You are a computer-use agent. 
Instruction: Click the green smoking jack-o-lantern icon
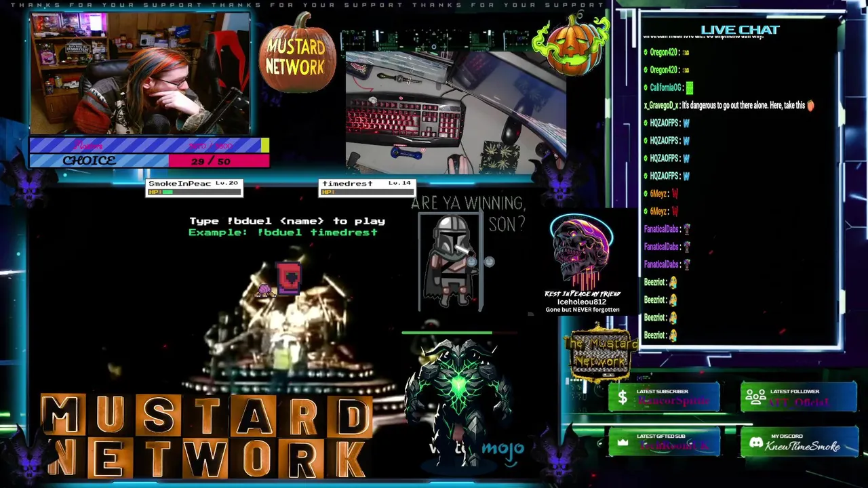point(572,43)
